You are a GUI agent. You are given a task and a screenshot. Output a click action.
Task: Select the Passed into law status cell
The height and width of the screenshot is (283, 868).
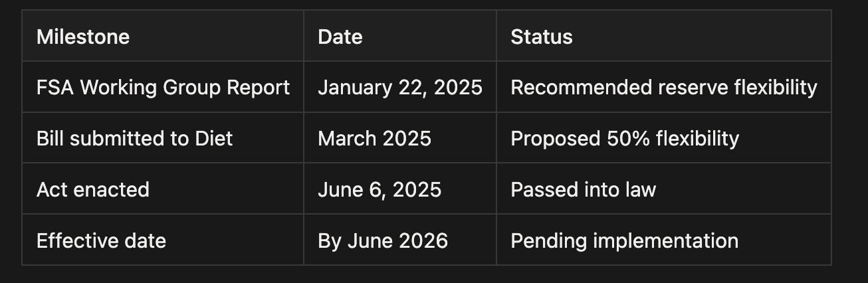pos(583,189)
